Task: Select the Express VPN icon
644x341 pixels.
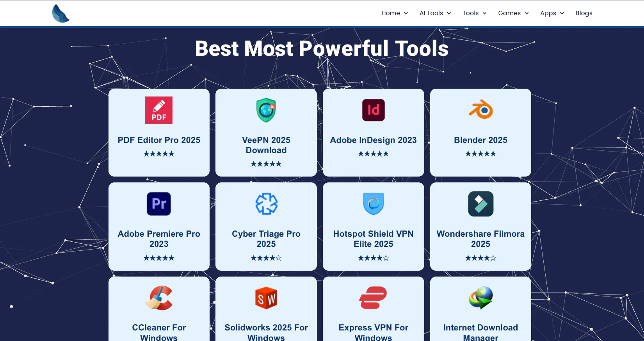Action: [374, 298]
